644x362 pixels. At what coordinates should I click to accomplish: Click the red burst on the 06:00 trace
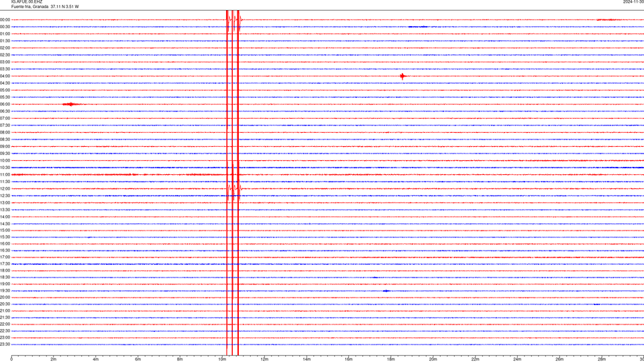[71, 105]
